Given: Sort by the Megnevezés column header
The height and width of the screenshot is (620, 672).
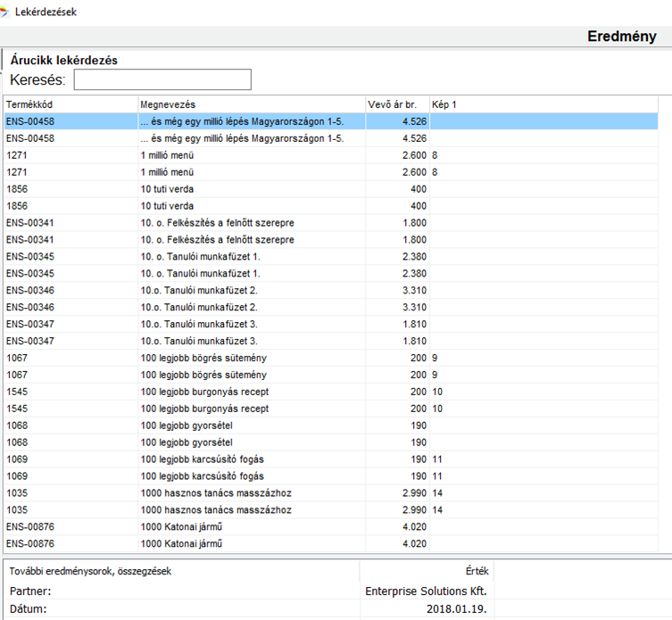Looking at the screenshot, I should [252, 104].
